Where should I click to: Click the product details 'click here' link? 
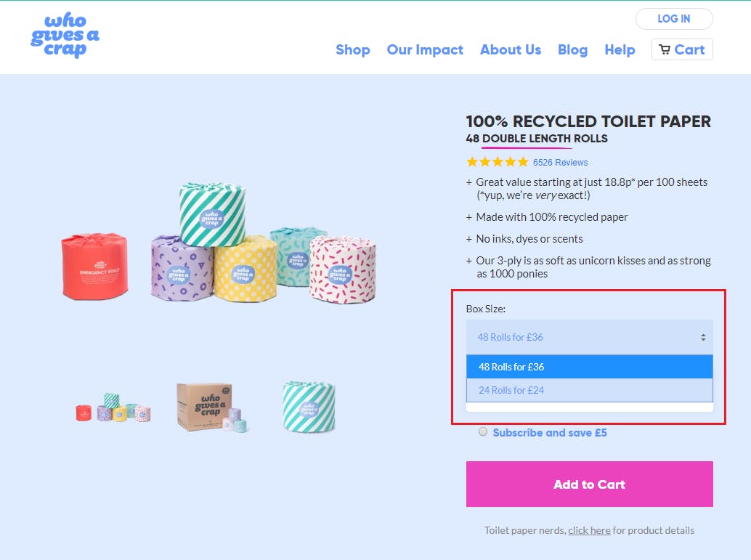[589, 530]
